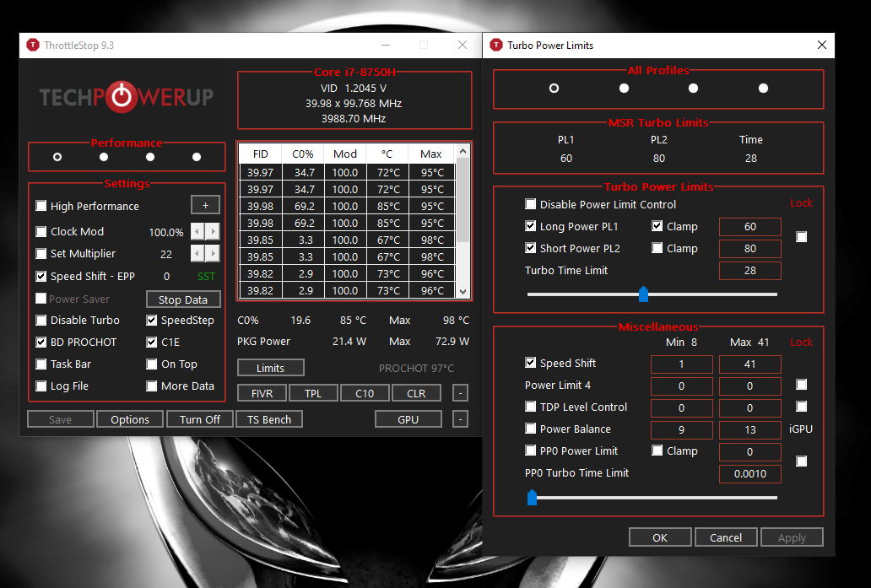The width and height of the screenshot is (871, 588).
Task: Enable TDP Level Control
Action: 530,407
